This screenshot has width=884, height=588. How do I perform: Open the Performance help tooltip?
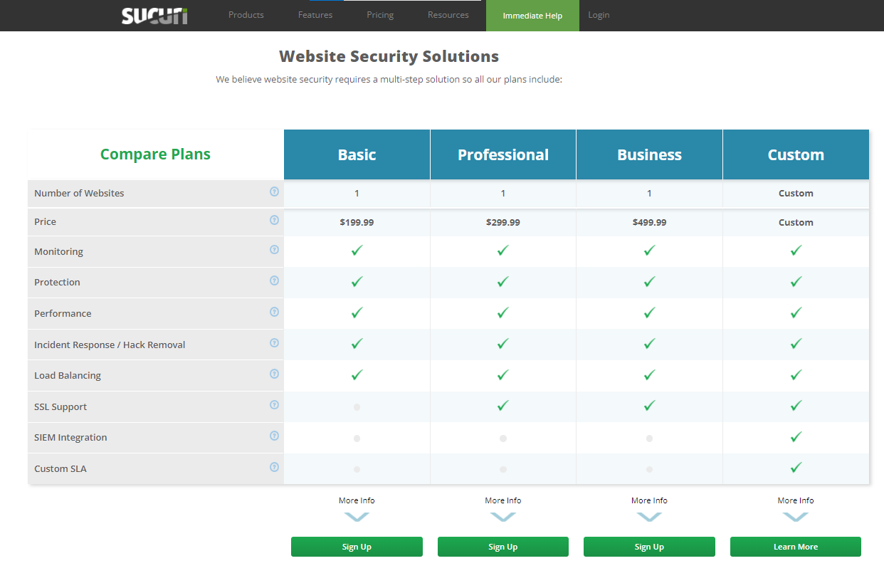pos(274,312)
